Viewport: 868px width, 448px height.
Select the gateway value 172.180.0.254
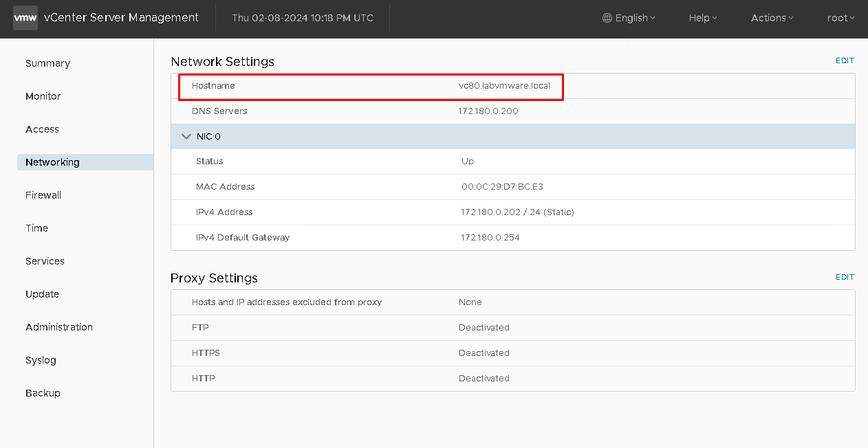490,238
